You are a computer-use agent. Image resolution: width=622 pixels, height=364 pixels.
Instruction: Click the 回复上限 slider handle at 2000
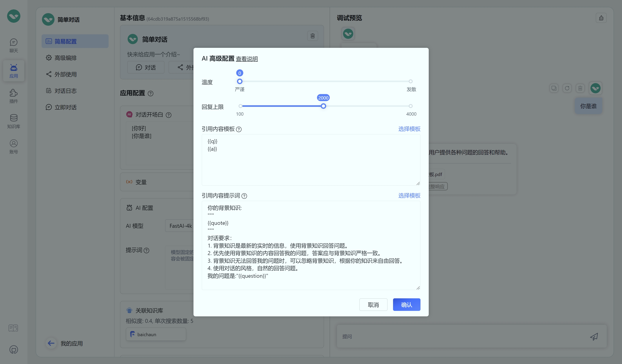(323, 106)
